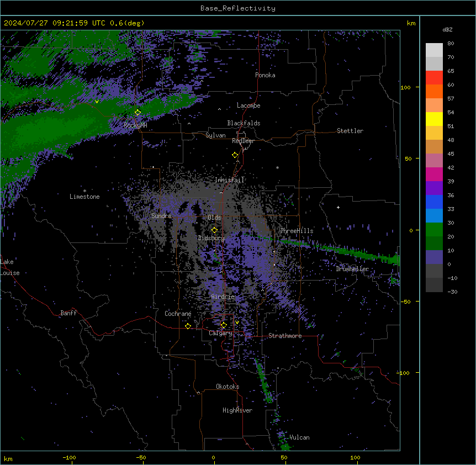
Task: Click the Stettler city label
Action: [350, 131]
